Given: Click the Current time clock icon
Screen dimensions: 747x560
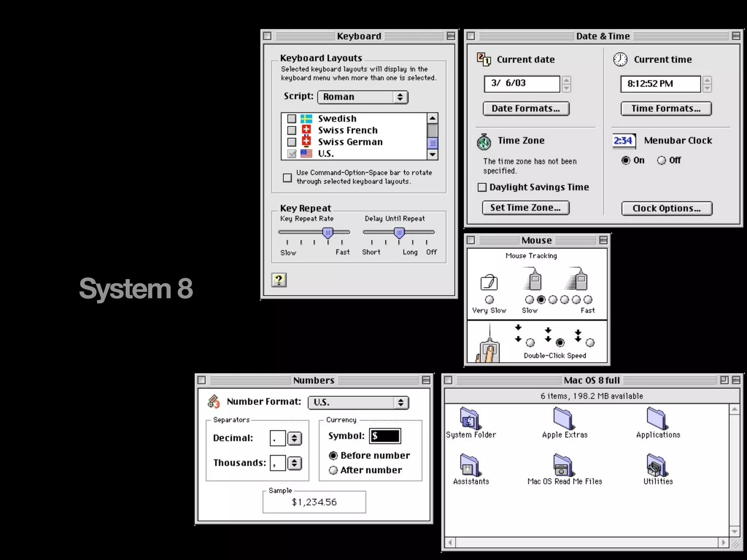Looking at the screenshot, I should tap(620, 59).
